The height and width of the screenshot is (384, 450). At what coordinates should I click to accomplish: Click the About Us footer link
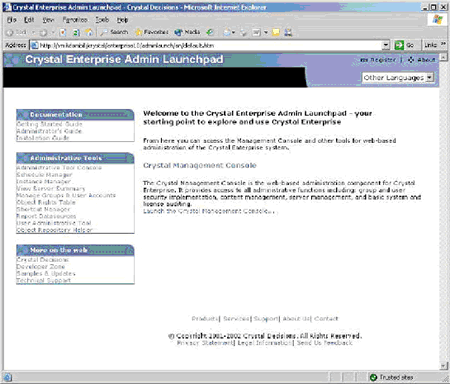click(x=296, y=319)
